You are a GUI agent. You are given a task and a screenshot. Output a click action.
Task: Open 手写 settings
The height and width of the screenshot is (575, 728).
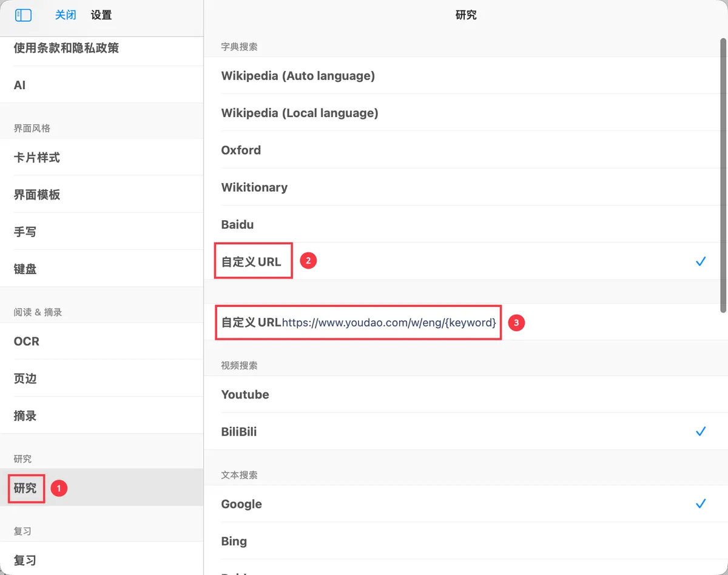(x=101, y=232)
